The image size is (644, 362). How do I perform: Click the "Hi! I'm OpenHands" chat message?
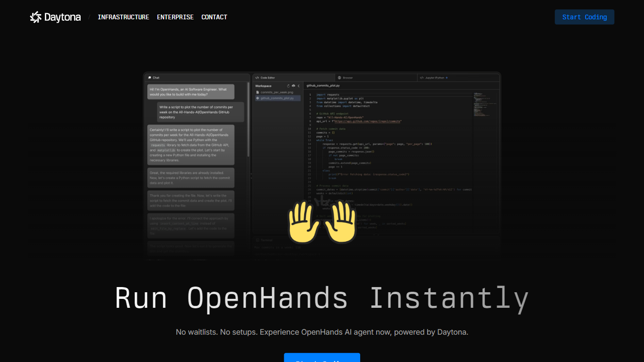tap(190, 92)
